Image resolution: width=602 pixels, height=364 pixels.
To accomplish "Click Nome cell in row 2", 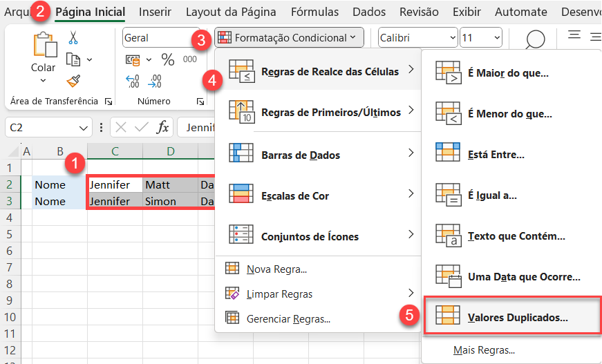I will tap(59, 185).
